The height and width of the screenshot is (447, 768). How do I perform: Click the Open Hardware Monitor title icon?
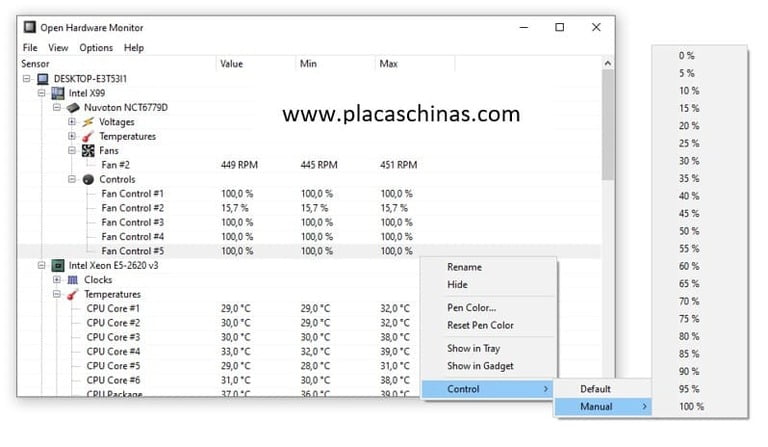coord(30,27)
